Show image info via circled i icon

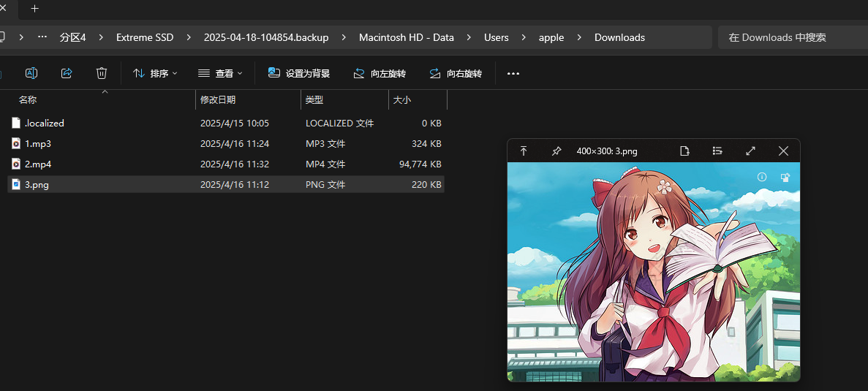(762, 177)
